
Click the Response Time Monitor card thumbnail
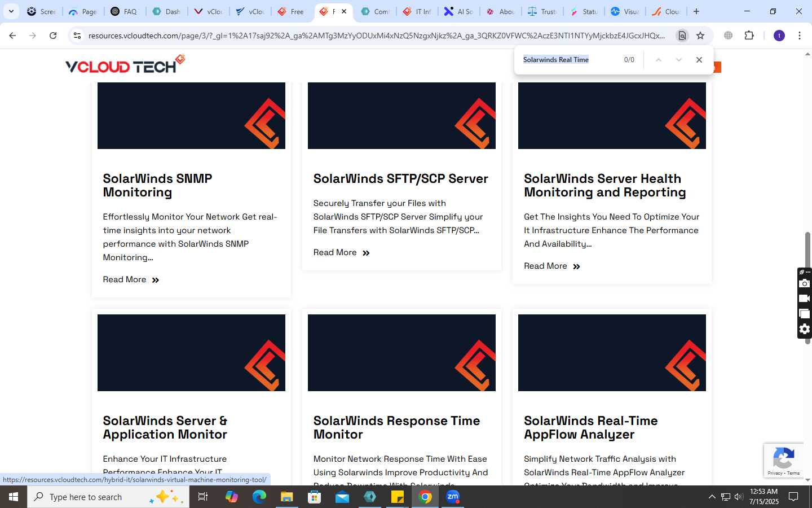pos(401,353)
